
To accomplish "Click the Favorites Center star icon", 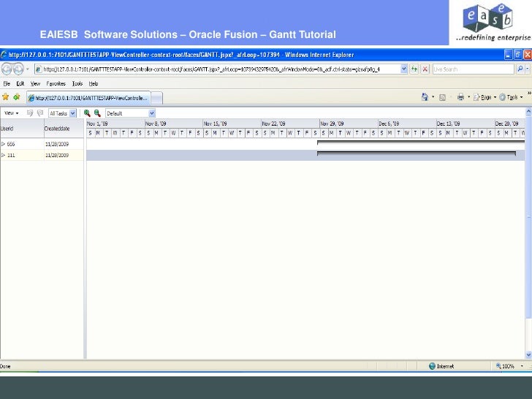I will 5,97.
